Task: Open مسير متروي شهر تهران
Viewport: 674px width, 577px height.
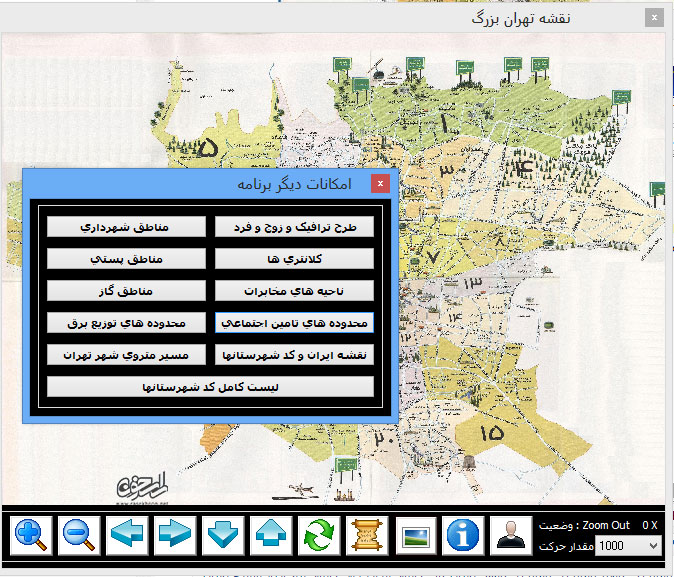Action: (126, 355)
